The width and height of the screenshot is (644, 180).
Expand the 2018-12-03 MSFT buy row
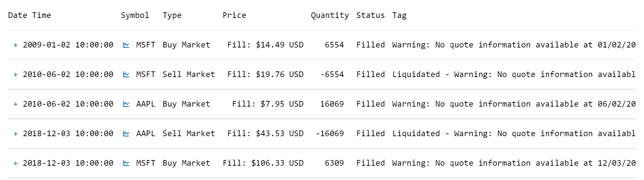click(x=16, y=163)
